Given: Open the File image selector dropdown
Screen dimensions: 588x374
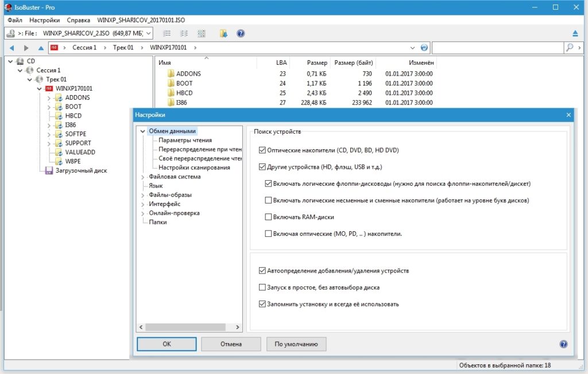Looking at the screenshot, I should click(149, 33).
